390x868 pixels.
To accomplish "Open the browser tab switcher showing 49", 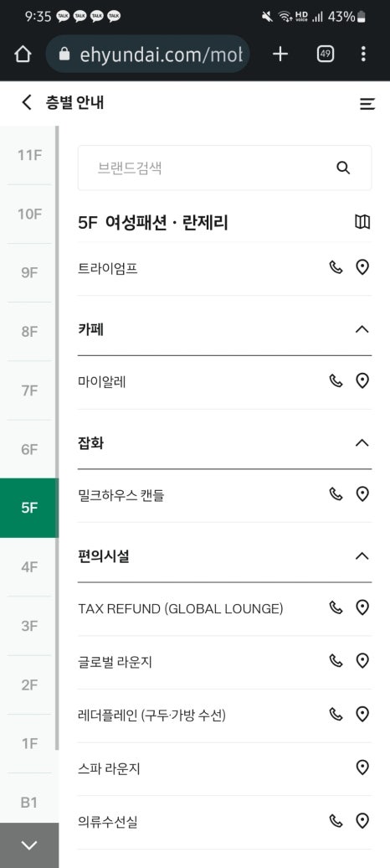I will [x=326, y=54].
